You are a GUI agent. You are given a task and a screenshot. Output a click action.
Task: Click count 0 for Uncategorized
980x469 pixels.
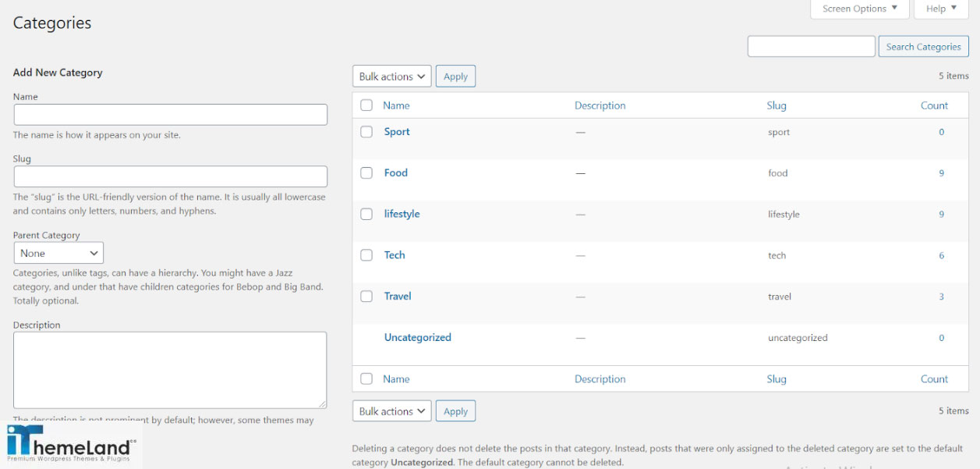click(x=941, y=338)
